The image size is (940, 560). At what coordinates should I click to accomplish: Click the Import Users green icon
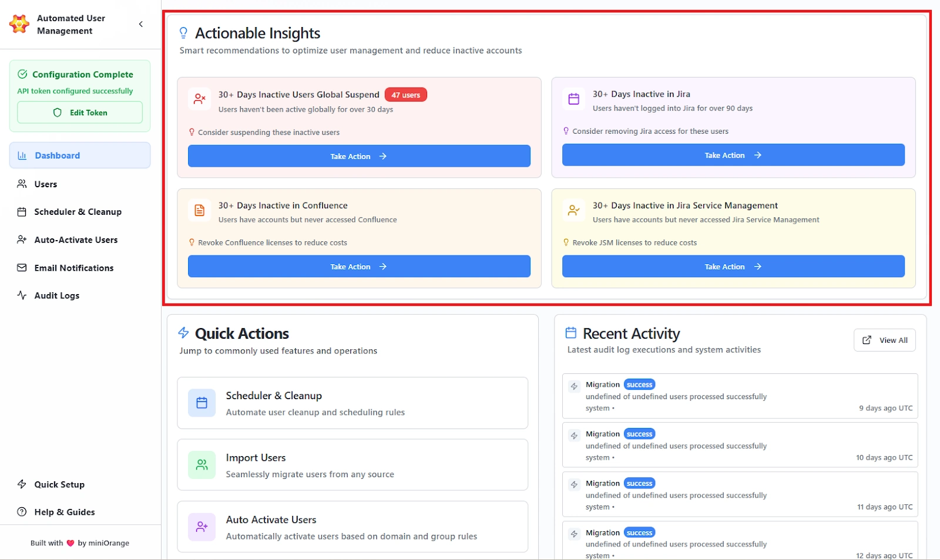(x=202, y=464)
